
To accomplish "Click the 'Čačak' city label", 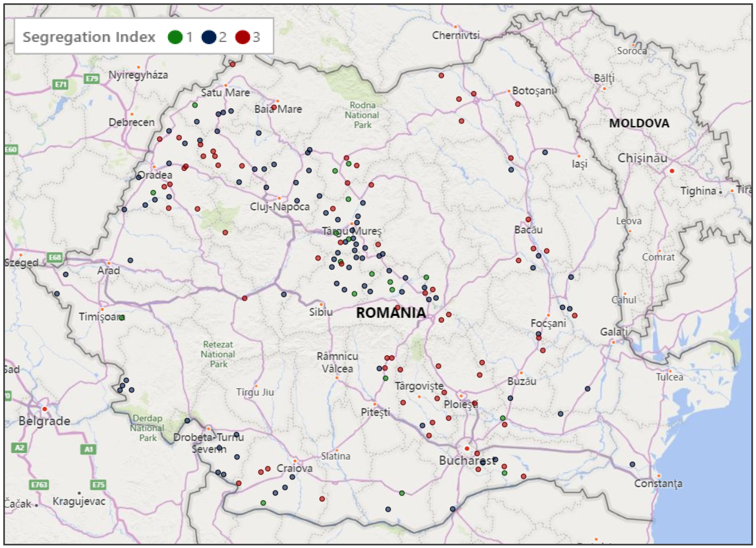I will (18, 503).
